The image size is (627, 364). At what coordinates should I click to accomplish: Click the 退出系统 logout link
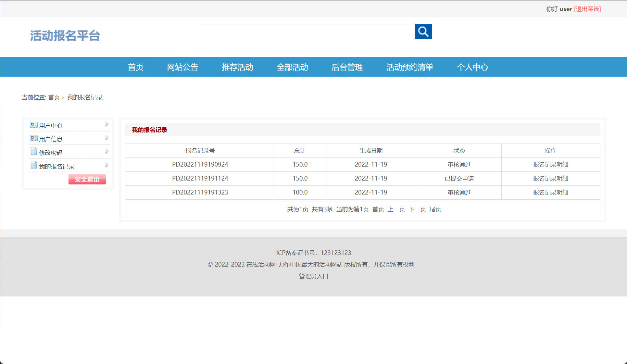click(x=588, y=9)
